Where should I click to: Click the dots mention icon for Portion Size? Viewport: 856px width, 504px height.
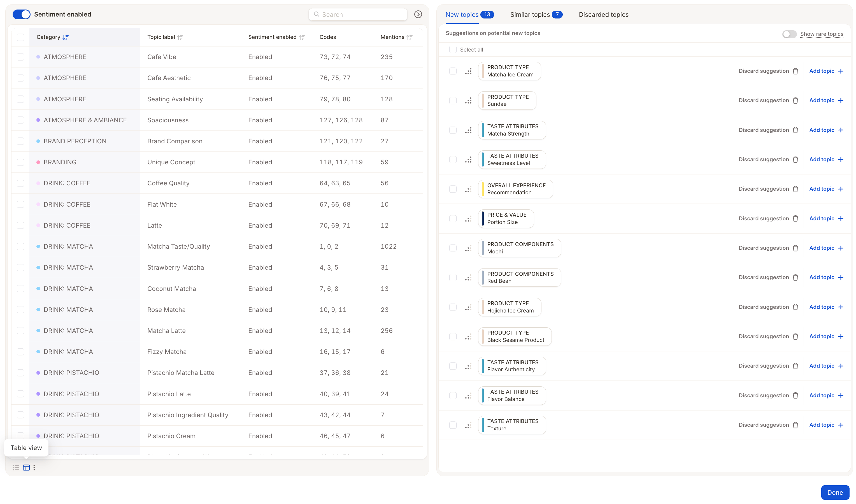point(468,218)
